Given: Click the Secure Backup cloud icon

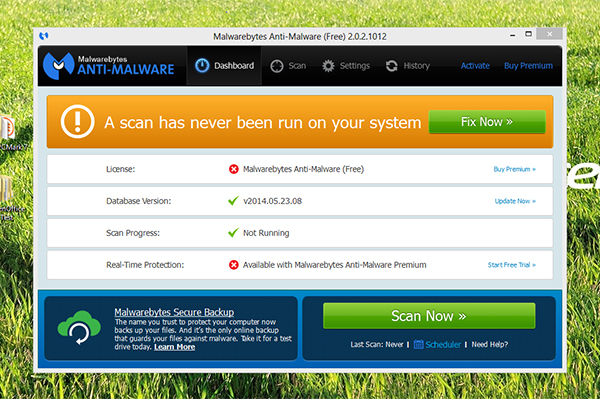Looking at the screenshot, I should [79, 328].
